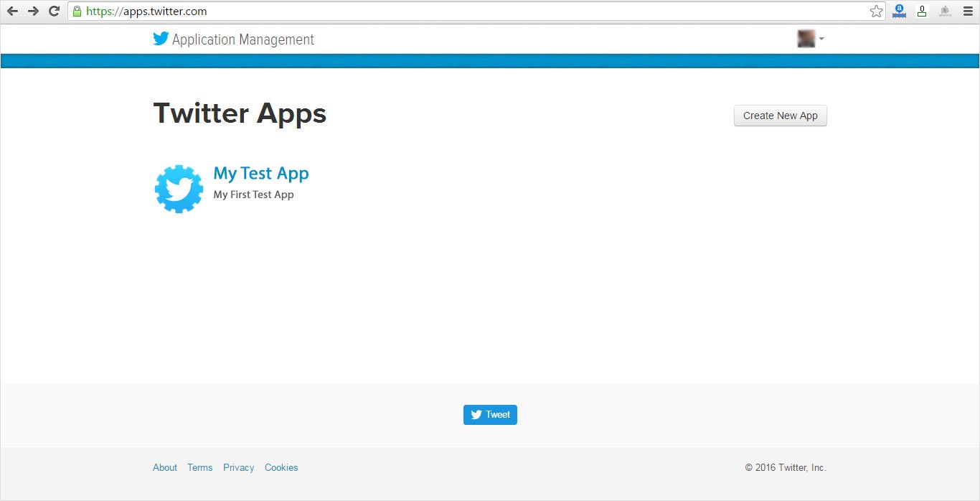Viewport: 980px width, 501px height.
Task: Open the My Test App link
Action: click(261, 174)
